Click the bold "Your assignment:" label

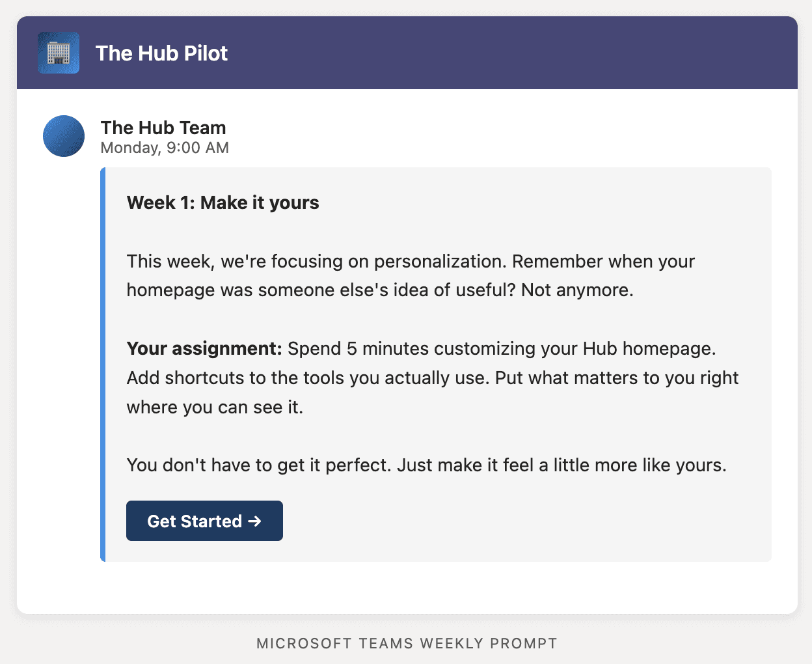204,349
